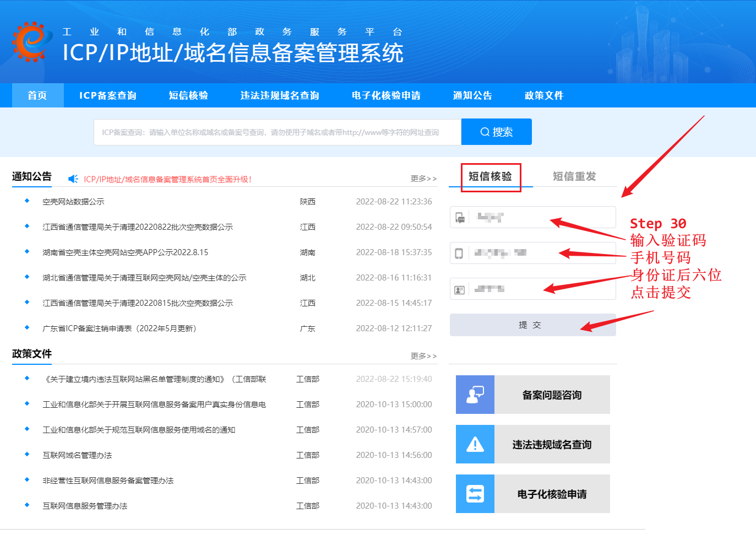Image resolution: width=756 pixels, height=534 pixels.
Task: Click the 违法违规域名查询 side button
Action: [x=533, y=444]
